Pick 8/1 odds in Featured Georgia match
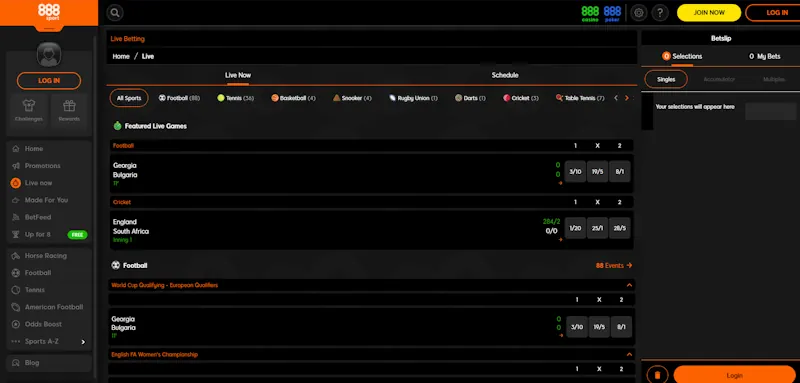The image size is (800, 383). pos(620,171)
